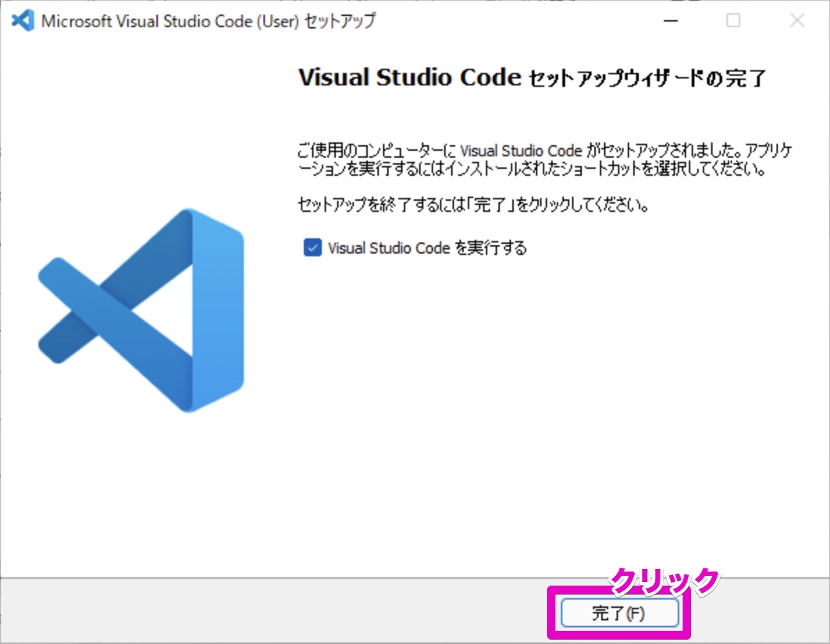Click the disabled maximize button
The width and height of the screenshot is (830, 644).
(733, 21)
